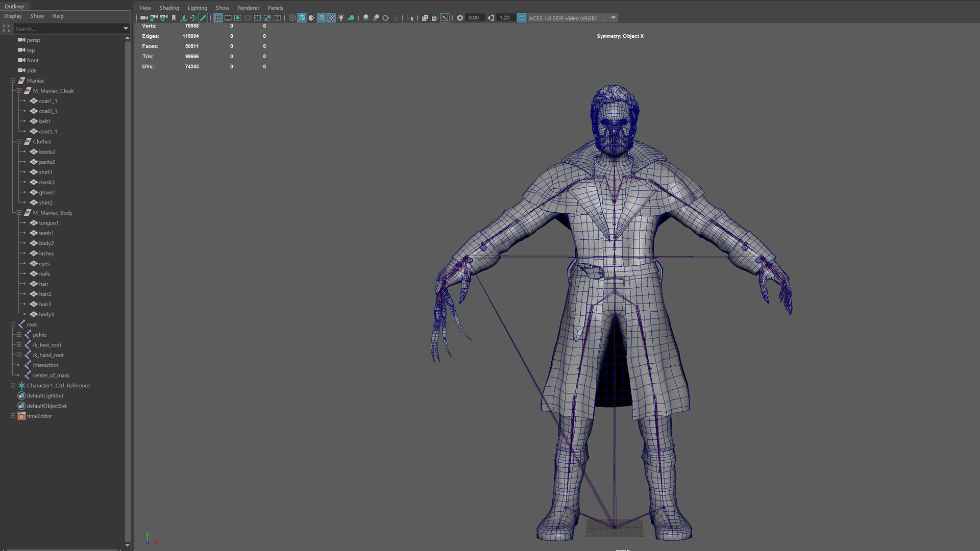
Task: Toggle the X-Ray icon
Action: [x=425, y=18]
